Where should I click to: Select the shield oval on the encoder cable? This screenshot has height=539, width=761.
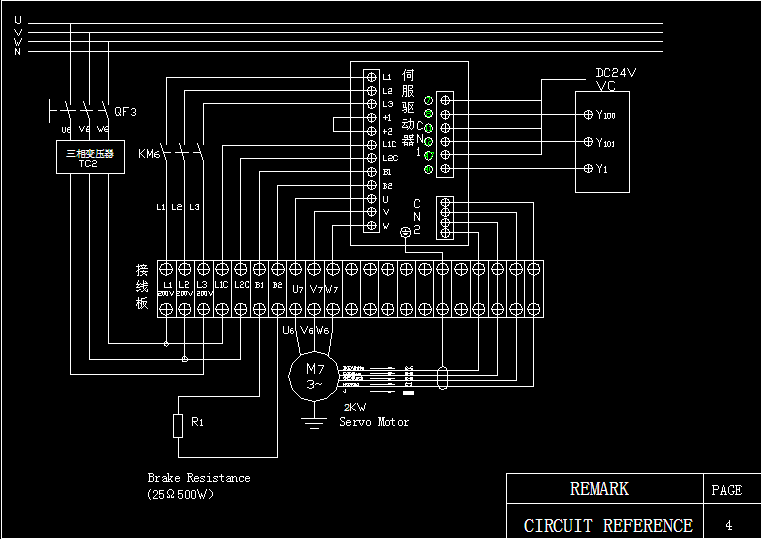(x=444, y=377)
